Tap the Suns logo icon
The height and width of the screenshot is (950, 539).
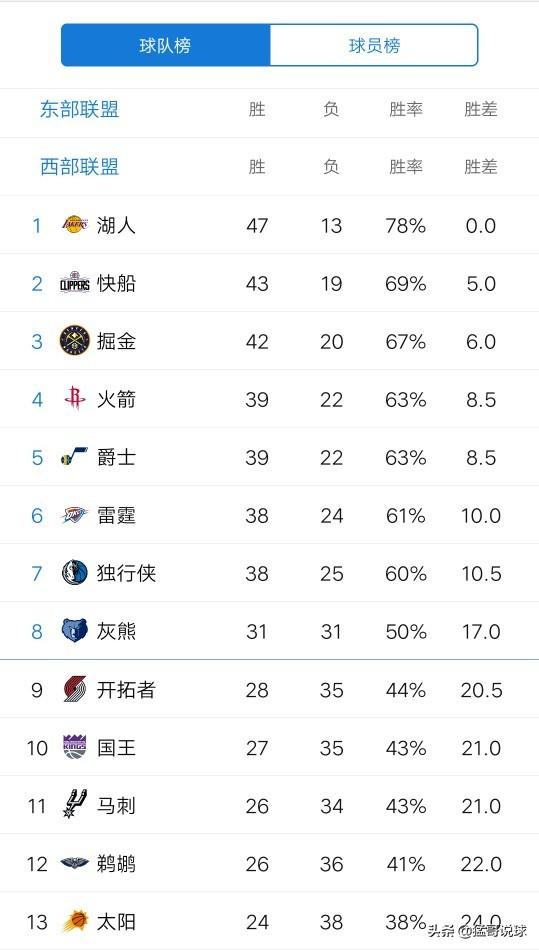click(x=75, y=921)
